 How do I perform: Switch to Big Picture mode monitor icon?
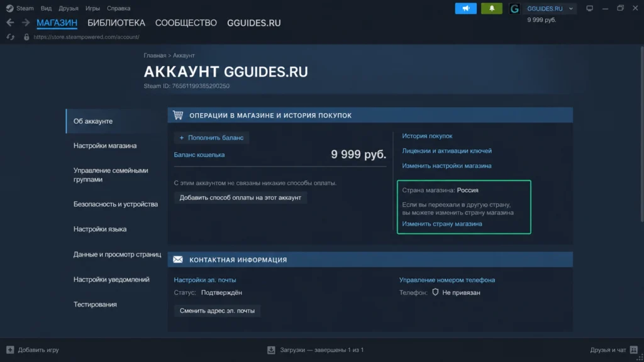[x=589, y=8]
